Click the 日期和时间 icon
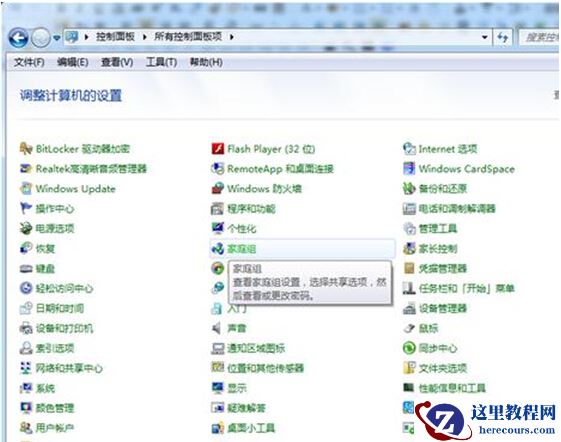The height and width of the screenshot is (442, 561). coord(26,308)
